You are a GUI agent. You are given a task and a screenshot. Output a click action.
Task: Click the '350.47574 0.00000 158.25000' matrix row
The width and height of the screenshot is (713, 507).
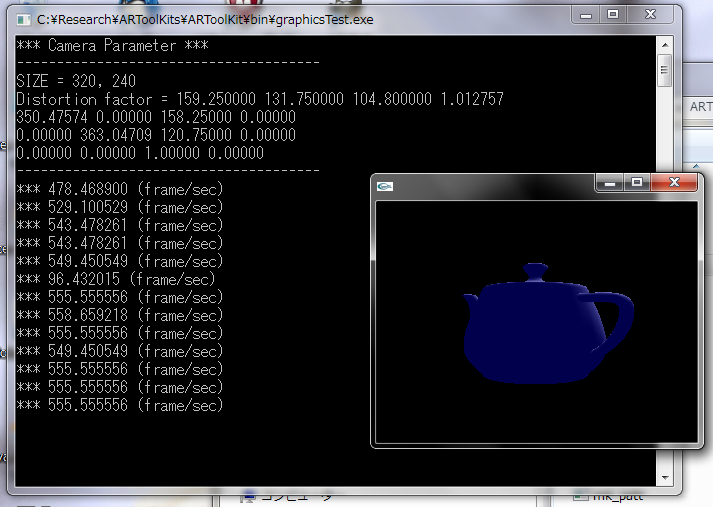(156, 117)
